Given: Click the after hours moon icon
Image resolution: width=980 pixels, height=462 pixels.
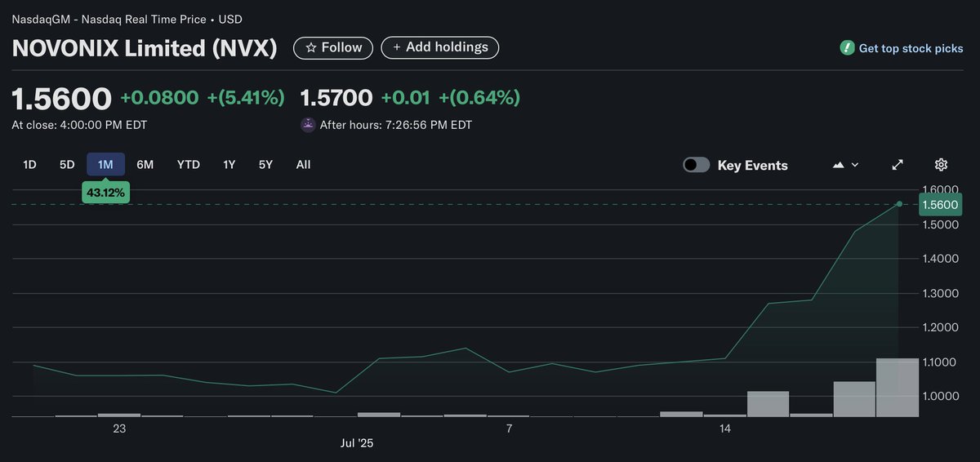Looking at the screenshot, I should 308,125.
